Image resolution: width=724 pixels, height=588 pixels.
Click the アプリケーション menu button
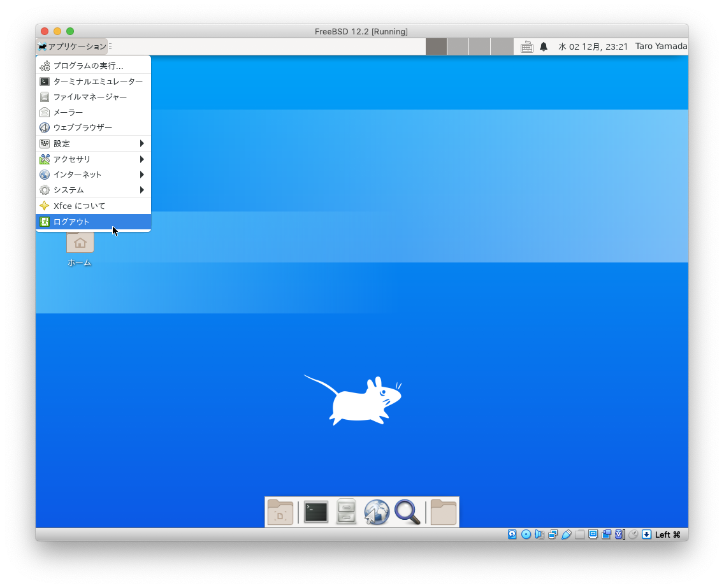pos(72,47)
